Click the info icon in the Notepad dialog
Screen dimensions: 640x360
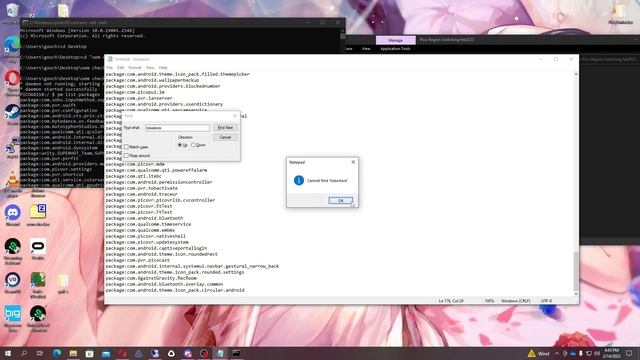[299, 180]
